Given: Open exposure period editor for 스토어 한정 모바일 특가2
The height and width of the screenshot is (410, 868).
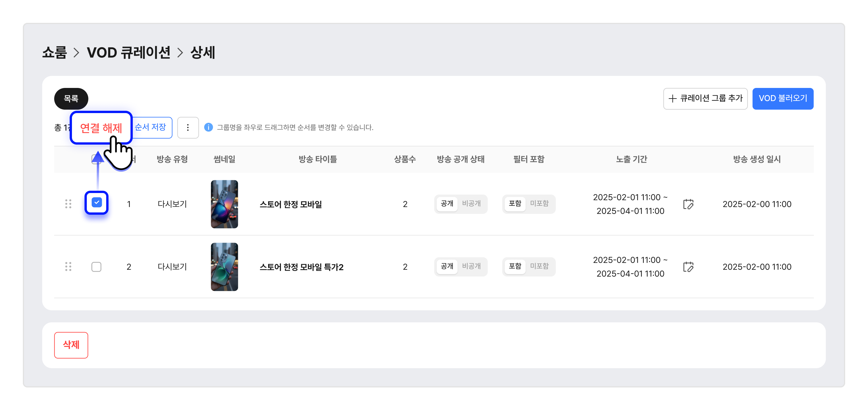Looking at the screenshot, I should 688,266.
